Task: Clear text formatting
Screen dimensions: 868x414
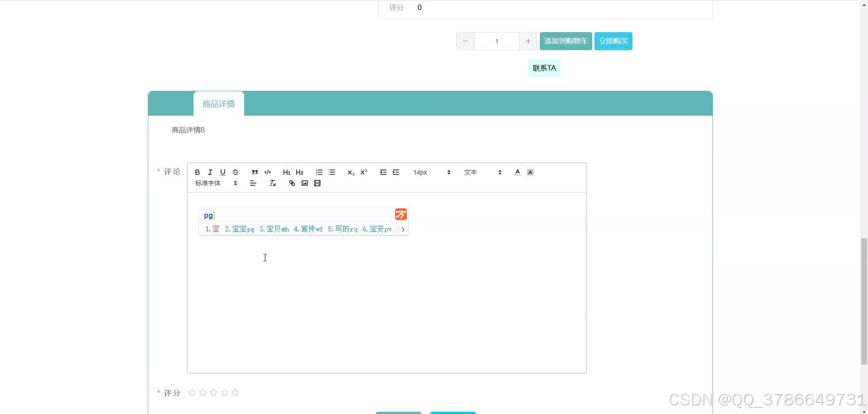Action: 273,183
